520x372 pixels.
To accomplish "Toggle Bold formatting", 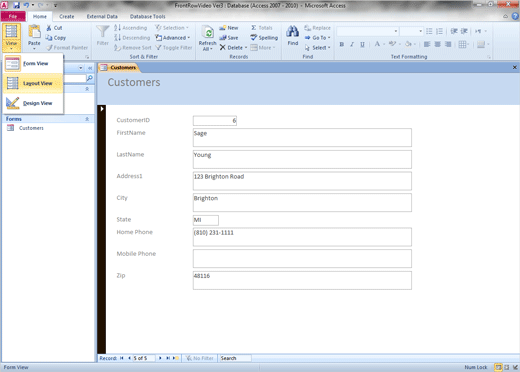I will pos(342,44).
